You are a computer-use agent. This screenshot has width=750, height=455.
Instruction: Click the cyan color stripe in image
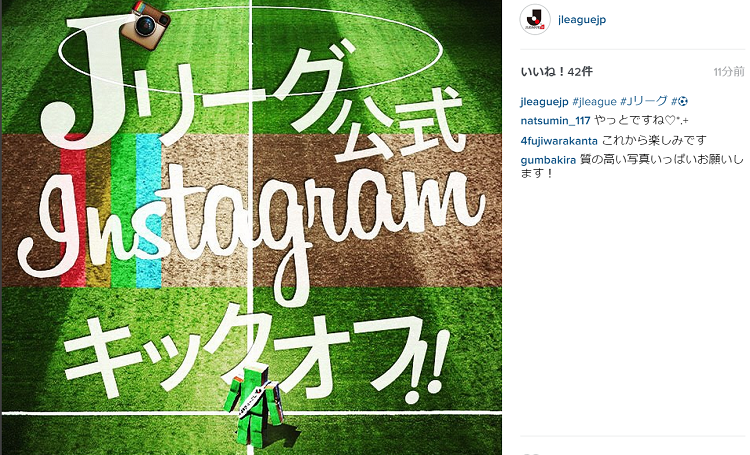[x=149, y=211]
